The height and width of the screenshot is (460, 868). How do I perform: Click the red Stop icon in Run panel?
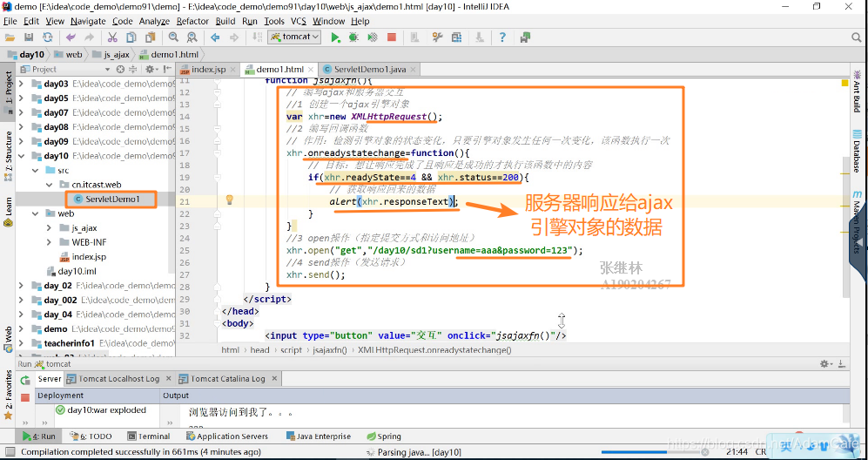(25, 397)
